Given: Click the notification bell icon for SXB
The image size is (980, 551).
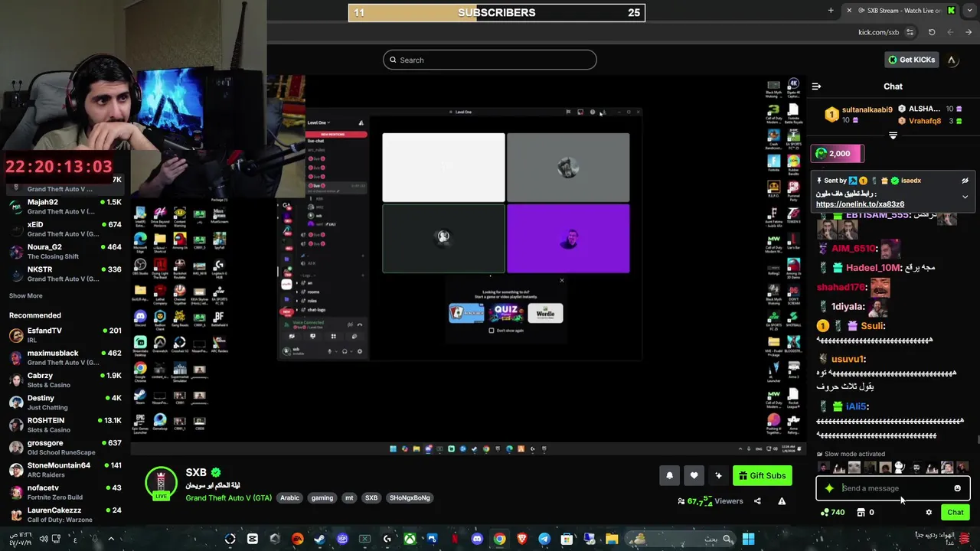Looking at the screenshot, I should pos(669,475).
